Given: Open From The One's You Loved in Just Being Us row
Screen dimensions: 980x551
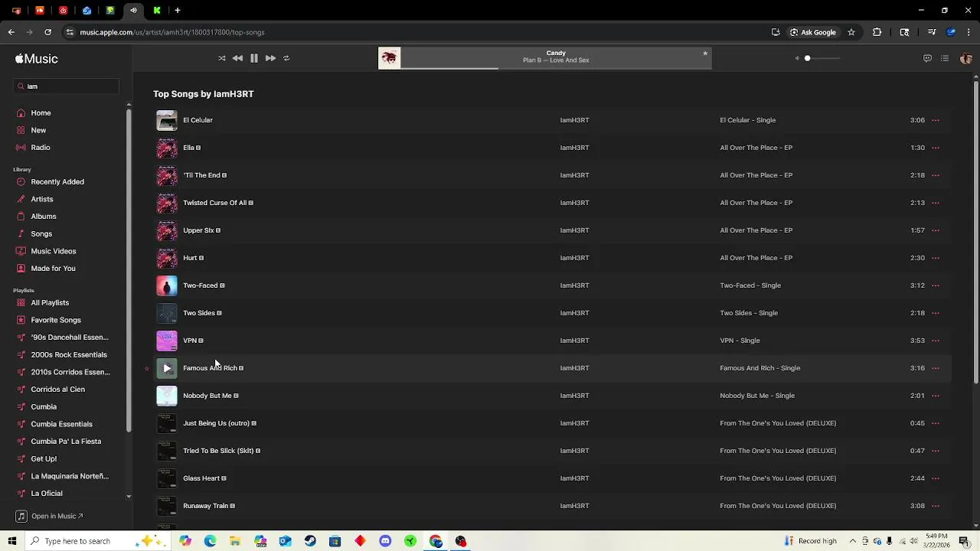Looking at the screenshot, I should point(778,423).
